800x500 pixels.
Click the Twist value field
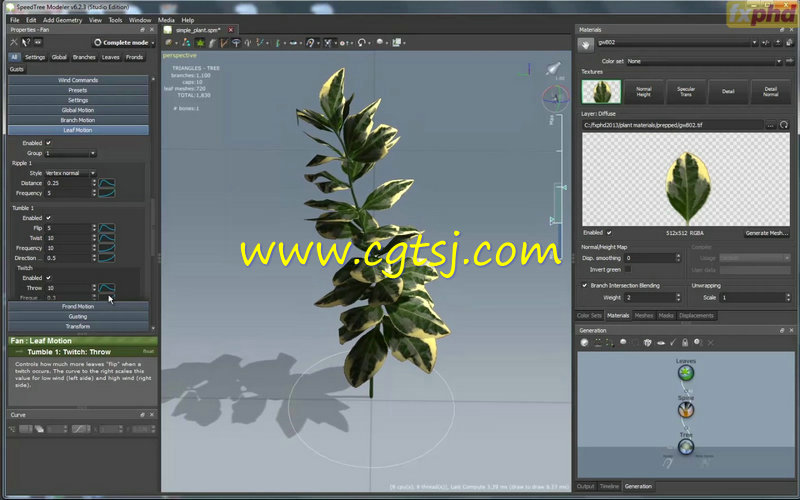[68, 238]
